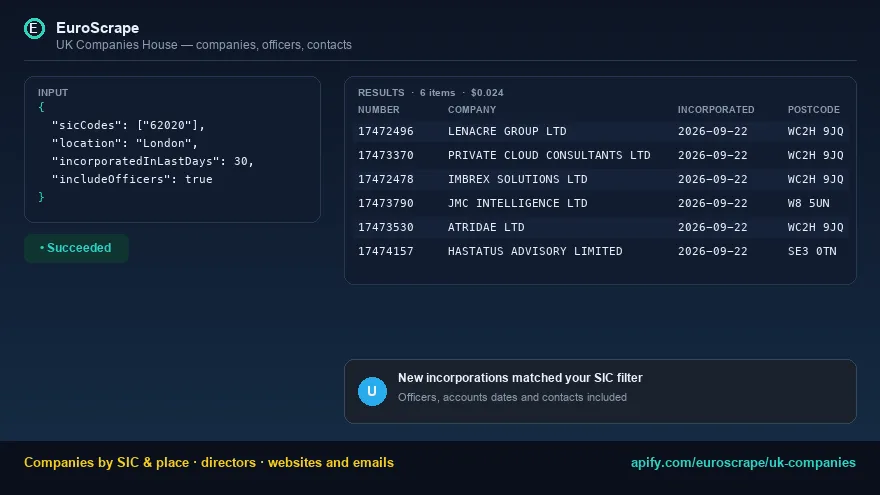Select company number 17473530
880x495 pixels.
(x=386, y=227)
